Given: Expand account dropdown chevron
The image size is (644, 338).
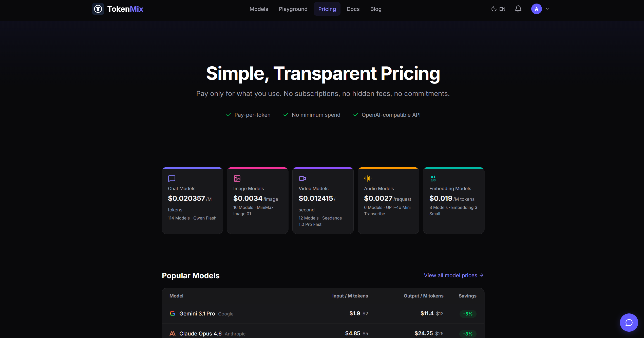Looking at the screenshot, I should pyautogui.click(x=547, y=9).
